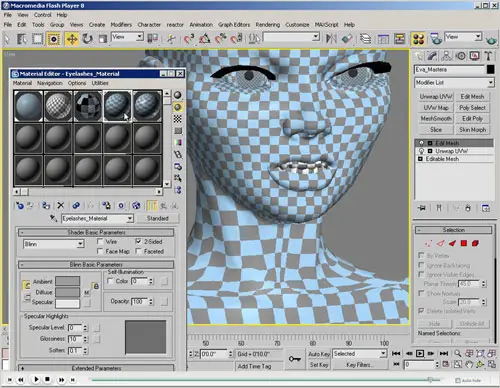Viewport: 500px width, 388px height.
Task: Click the Specular color swatch
Action: click(68, 303)
